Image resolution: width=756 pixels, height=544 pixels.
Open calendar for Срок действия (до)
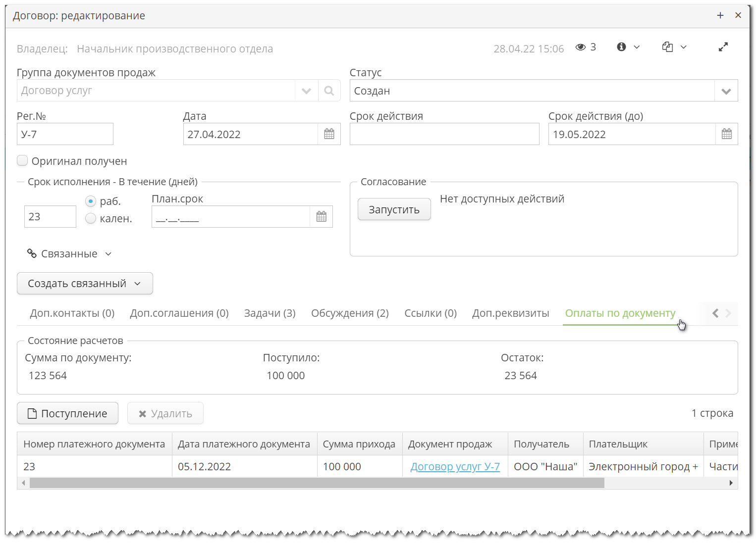click(726, 134)
